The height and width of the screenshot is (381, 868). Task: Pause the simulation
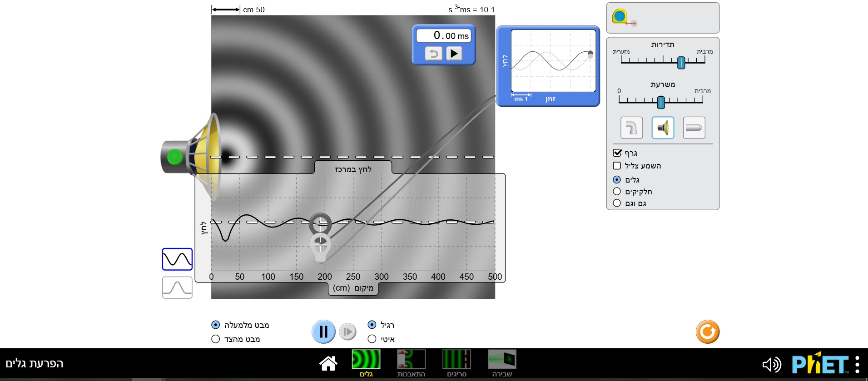coord(323,332)
